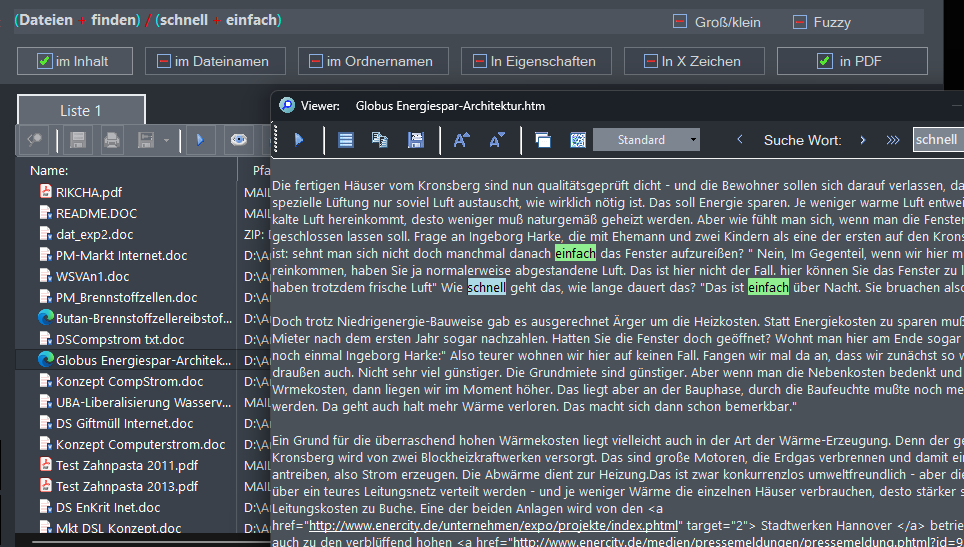Screen dimensions: 964x547
Task: Click the Viewer magnifier icon in the title bar
Action: [286, 105]
